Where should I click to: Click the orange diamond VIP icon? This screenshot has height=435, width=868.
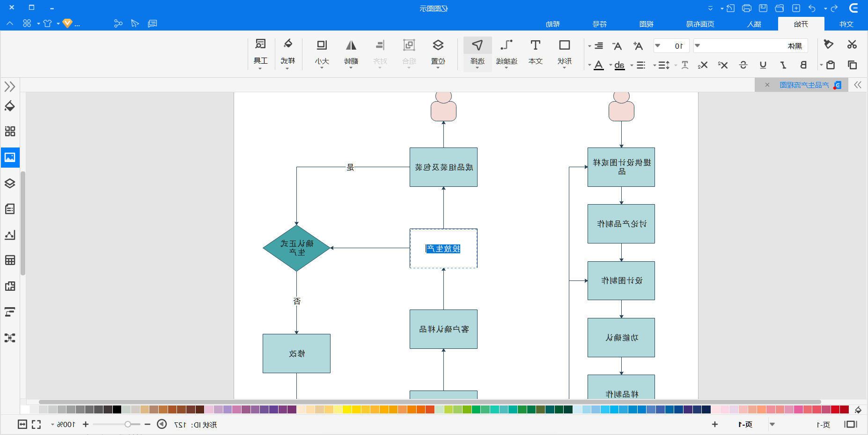click(67, 23)
